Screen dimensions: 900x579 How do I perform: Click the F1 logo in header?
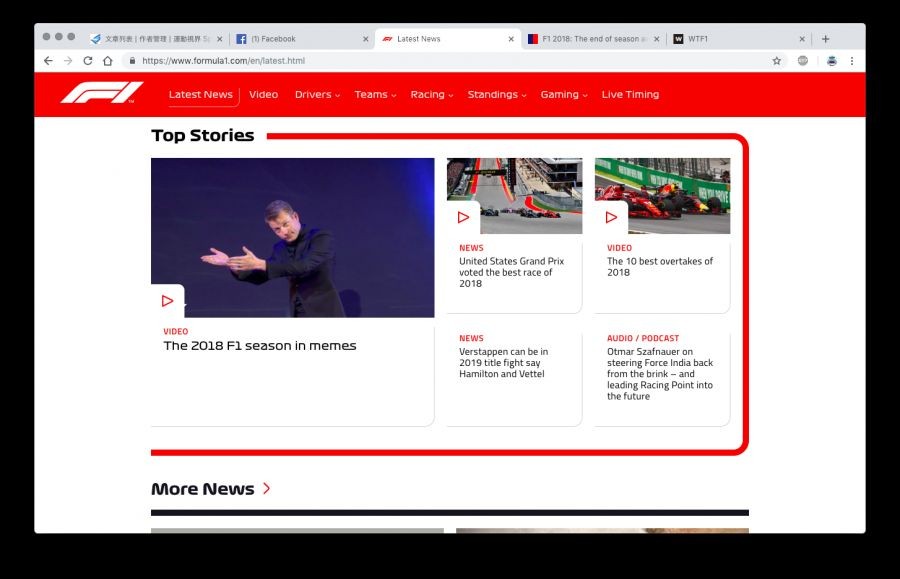coord(101,93)
